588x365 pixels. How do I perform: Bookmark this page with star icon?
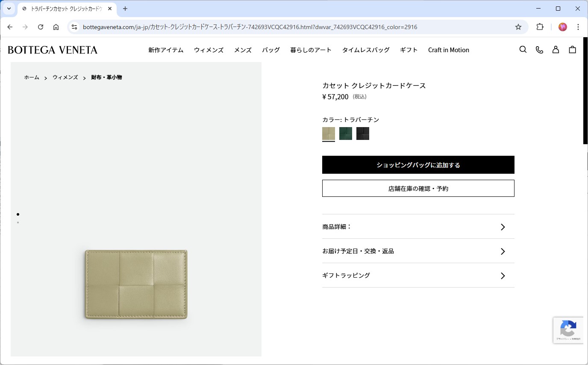[x=518, y=27]
